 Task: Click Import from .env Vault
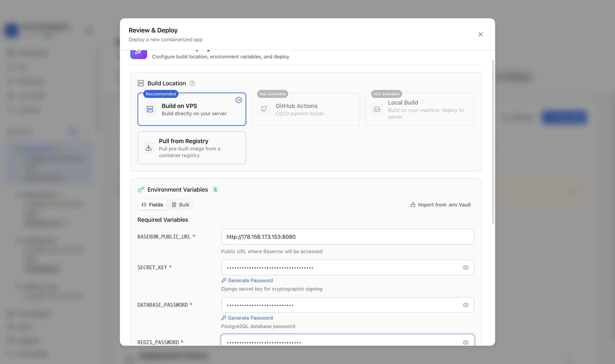(x=441, y=205)
